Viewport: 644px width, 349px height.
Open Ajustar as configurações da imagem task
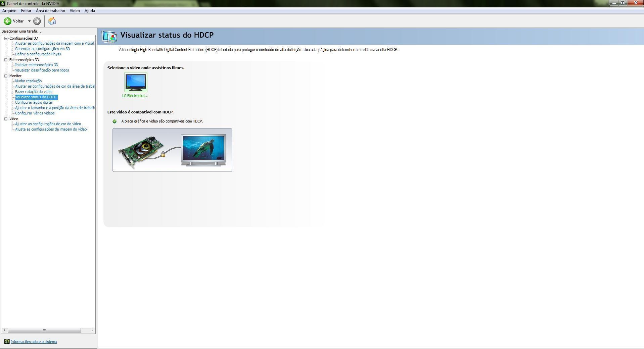click(55, 43)
